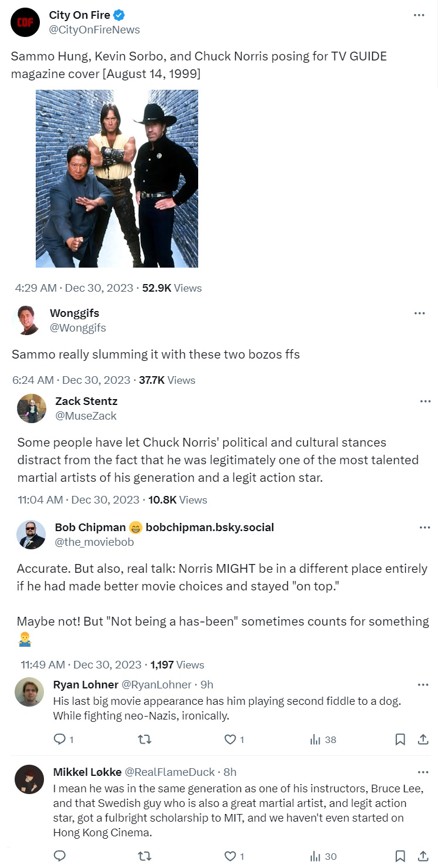The image size is (438, 868).
Task: Open more options on Zack Stentz tweet
Action: click(425, 401)
